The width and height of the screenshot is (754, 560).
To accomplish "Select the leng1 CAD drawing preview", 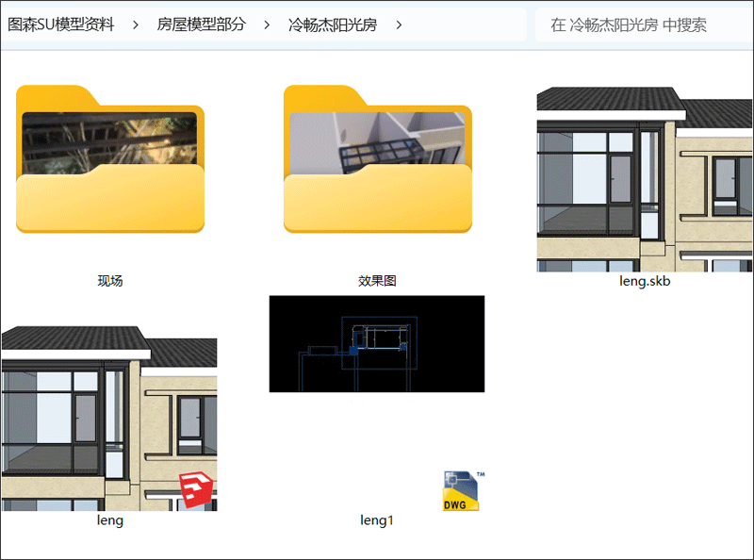I will point(376,343).
